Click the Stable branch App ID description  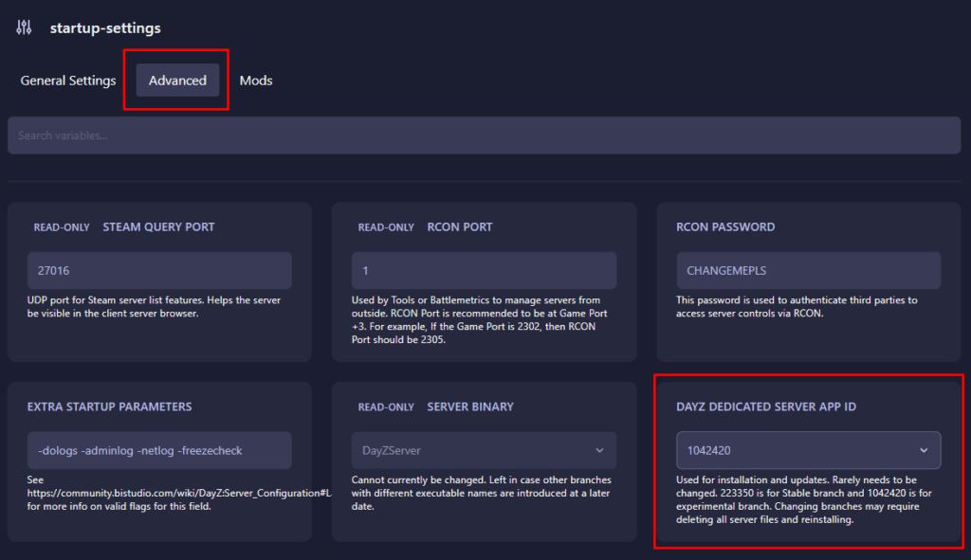pos(804,500)
